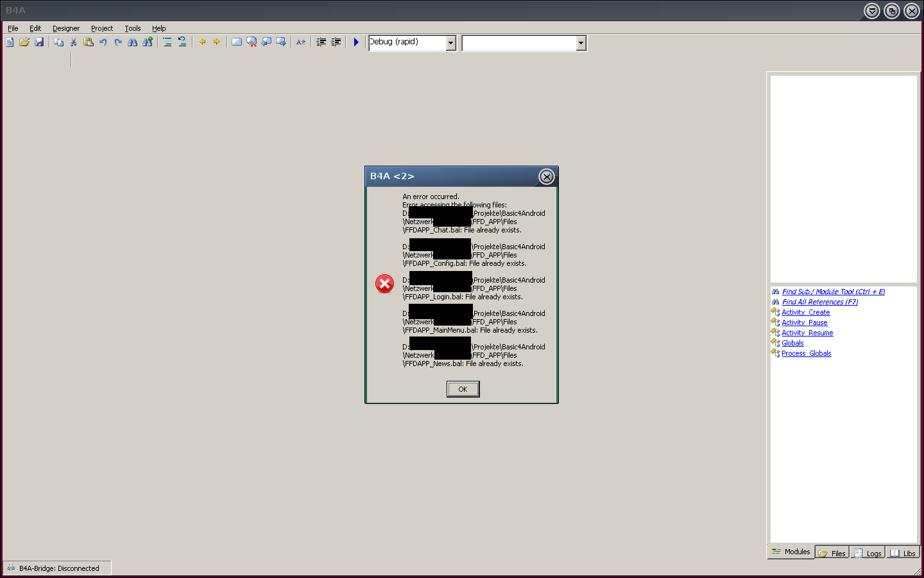
Task: Switch to the Files tab
Action: click(832, 553)
